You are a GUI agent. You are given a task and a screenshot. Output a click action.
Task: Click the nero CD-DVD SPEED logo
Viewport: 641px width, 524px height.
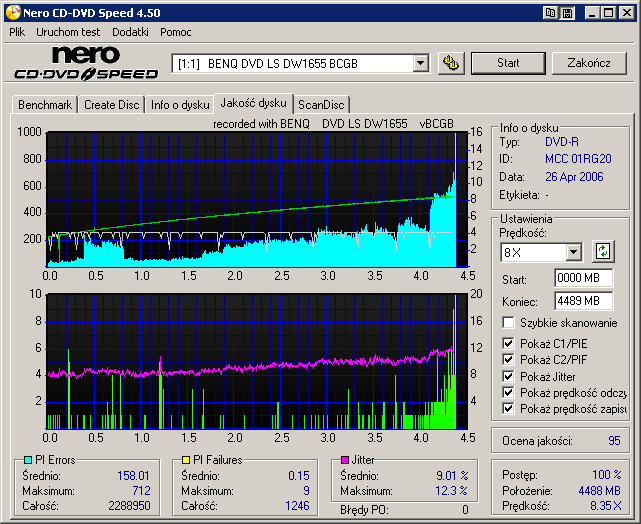click(x=86, y=63)
